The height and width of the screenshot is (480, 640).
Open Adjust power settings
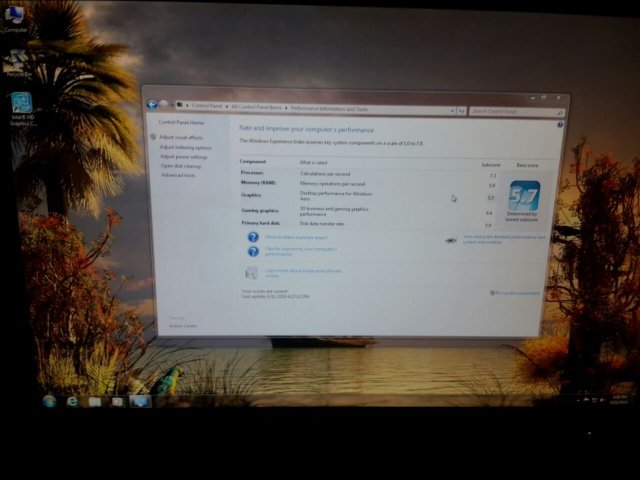[184, 157]
